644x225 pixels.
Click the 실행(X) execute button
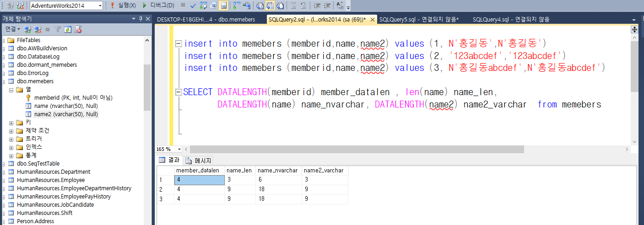(x=123, y=5)
